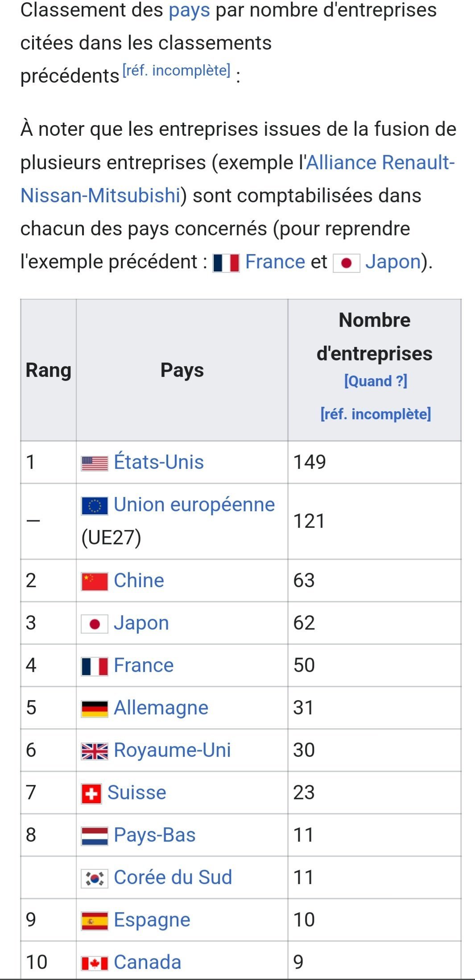
Task: Open the "États-Unis" country link
Action: 159,462
